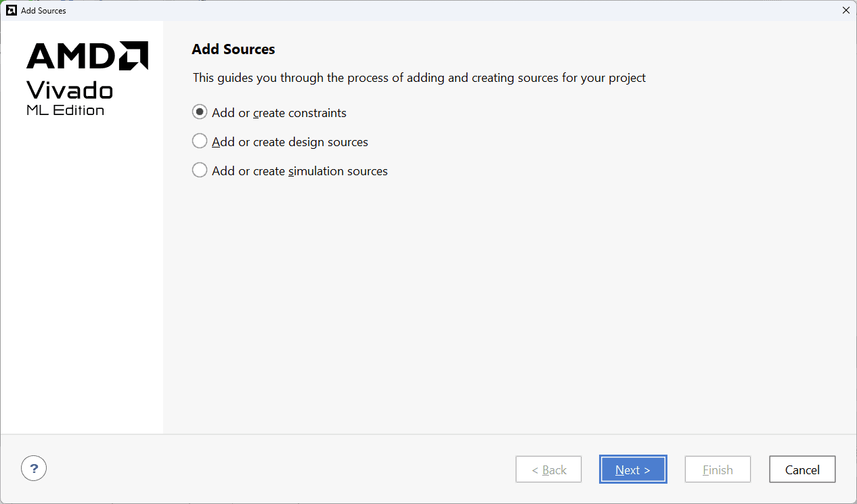Select the constraints radio button circle
Screen dimensions: 857x504
(x=200, y=112)
